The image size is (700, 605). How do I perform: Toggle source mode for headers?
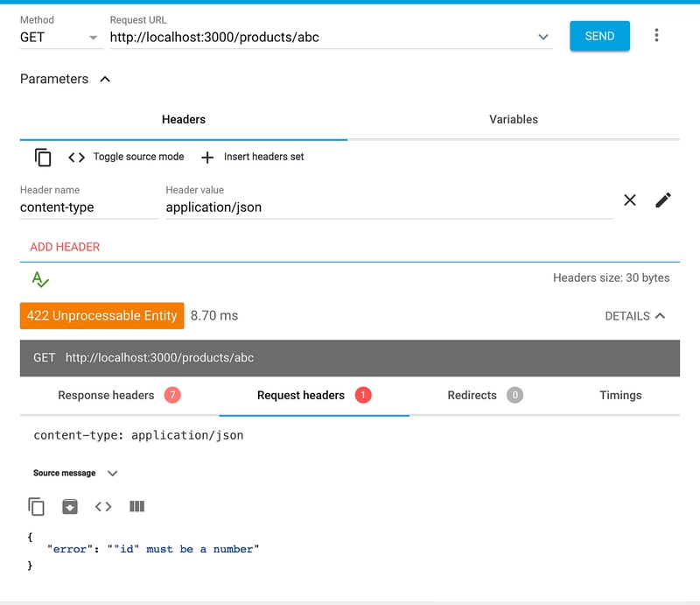126,157
